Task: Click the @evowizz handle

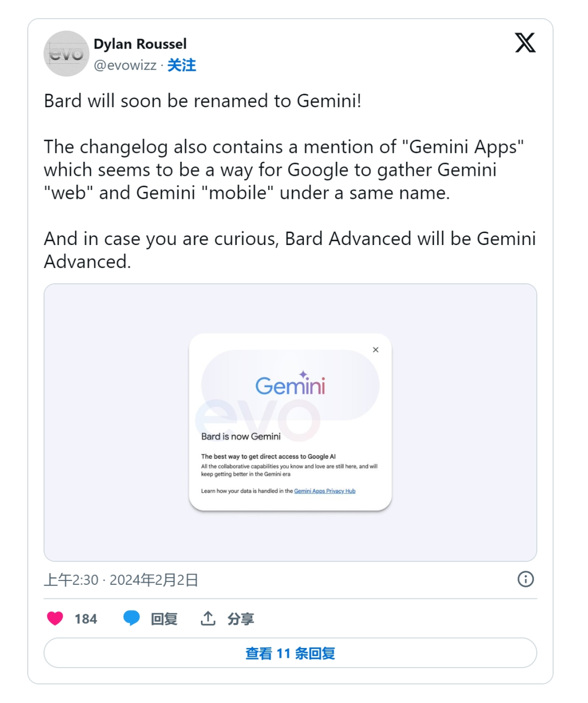Action: tap(125, 65)
